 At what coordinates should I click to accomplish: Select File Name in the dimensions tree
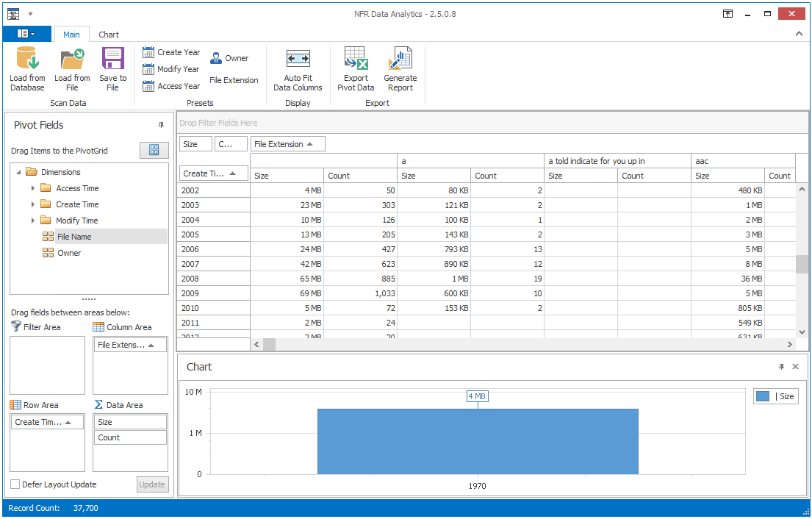pos(73,237)
